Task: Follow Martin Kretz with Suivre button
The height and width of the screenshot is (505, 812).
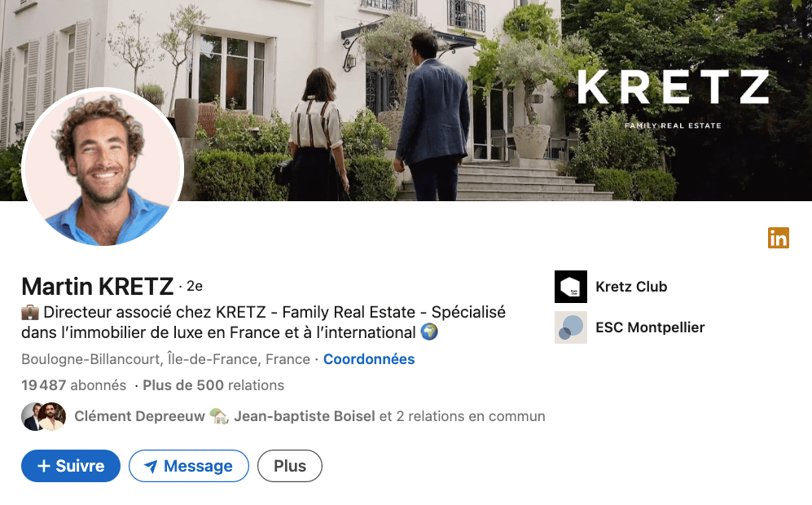Action: click(x=70, y=466)
